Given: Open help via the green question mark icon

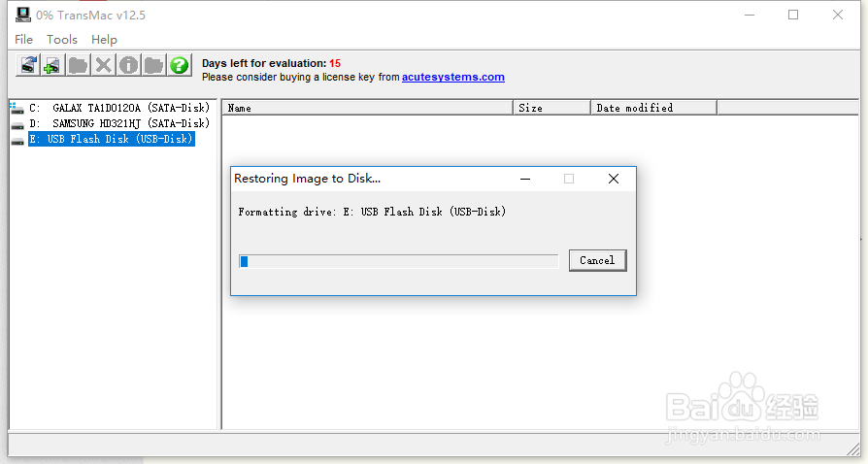Looking at the screenshot, I should (x=180, y=65).
